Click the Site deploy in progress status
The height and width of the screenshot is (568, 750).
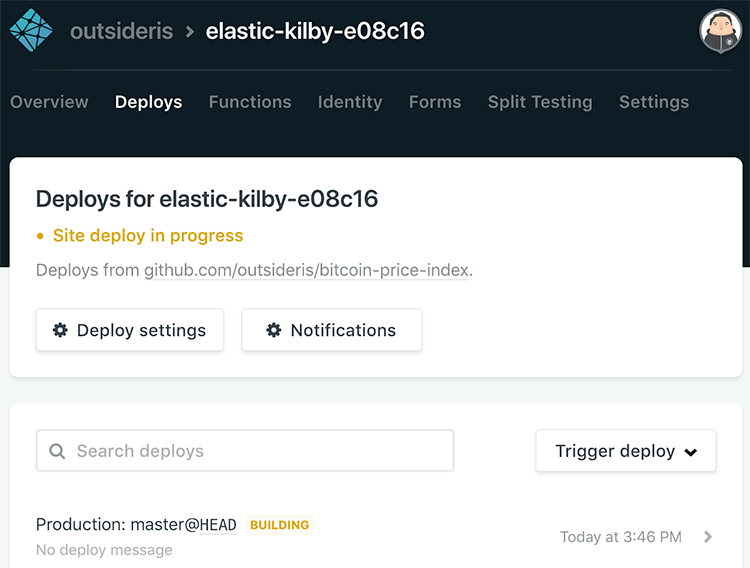(148, 236)
